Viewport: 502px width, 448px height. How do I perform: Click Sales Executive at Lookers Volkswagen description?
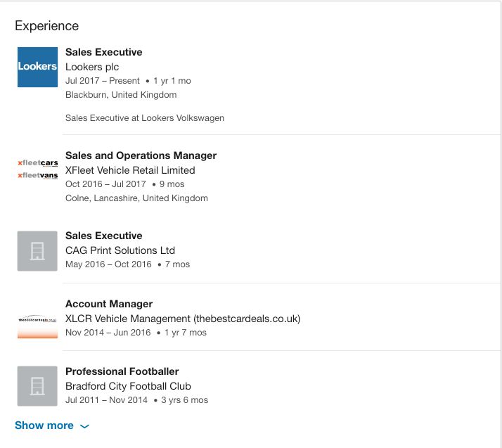tap(145, 118)
